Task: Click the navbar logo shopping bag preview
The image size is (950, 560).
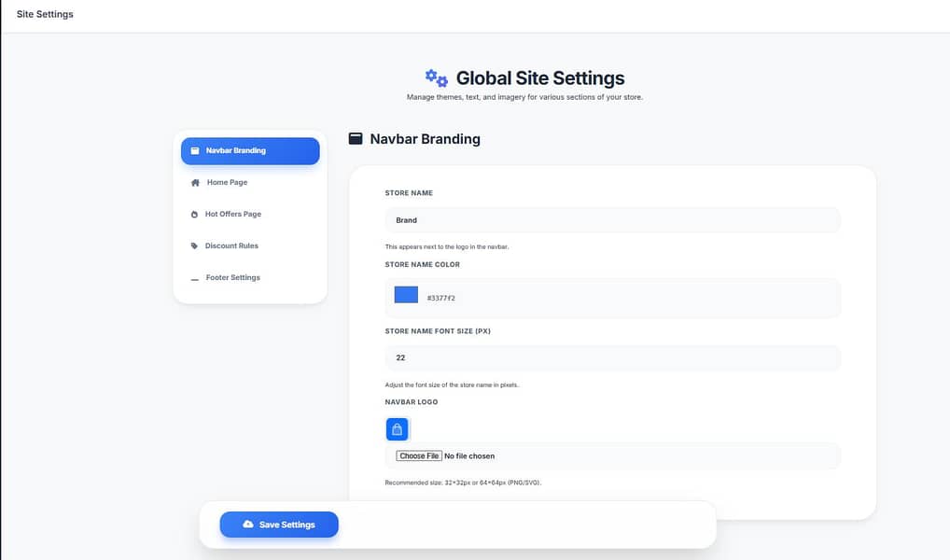Action: tap(397, 429)
